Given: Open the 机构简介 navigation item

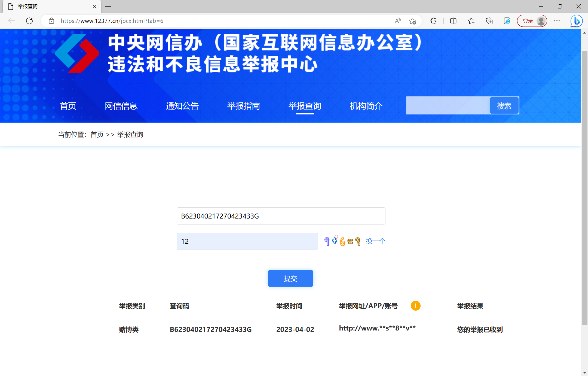Looking at the screenshot, I should (366, 106).
